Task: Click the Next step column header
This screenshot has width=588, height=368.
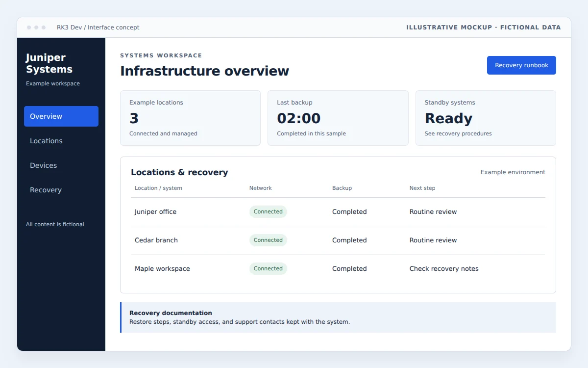Action: pyautogui.click(x=422, y=188)
